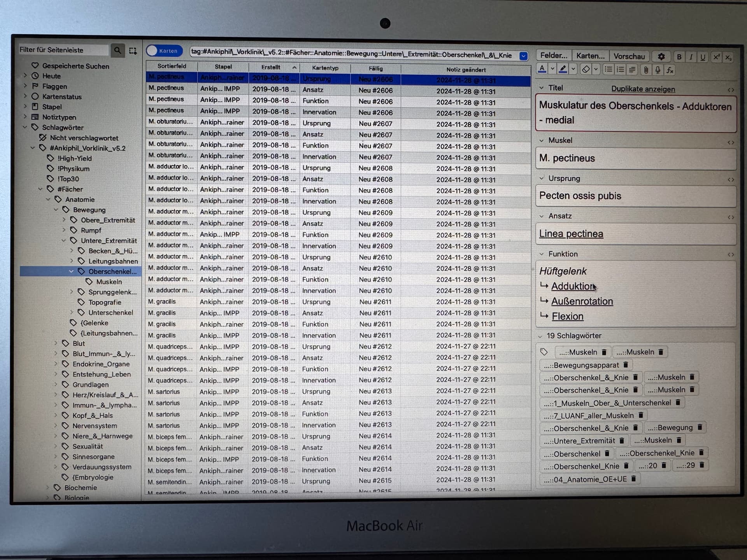Toggle italic formatting

pos(691,57)
